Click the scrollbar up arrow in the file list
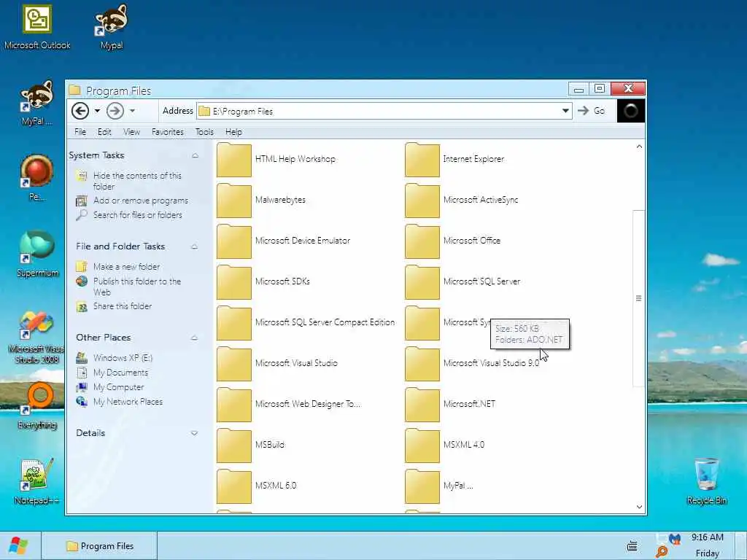The image size is (747, 560). (x=639, y=147)
